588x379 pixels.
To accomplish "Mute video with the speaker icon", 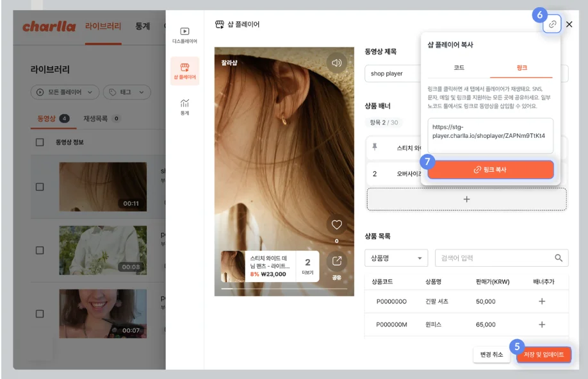I will click(336, 63).
